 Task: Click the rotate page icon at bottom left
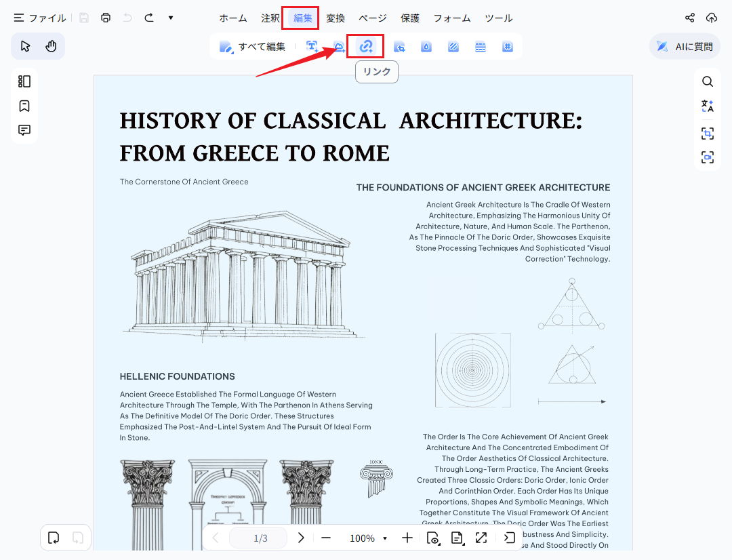(x=54, y=538)
